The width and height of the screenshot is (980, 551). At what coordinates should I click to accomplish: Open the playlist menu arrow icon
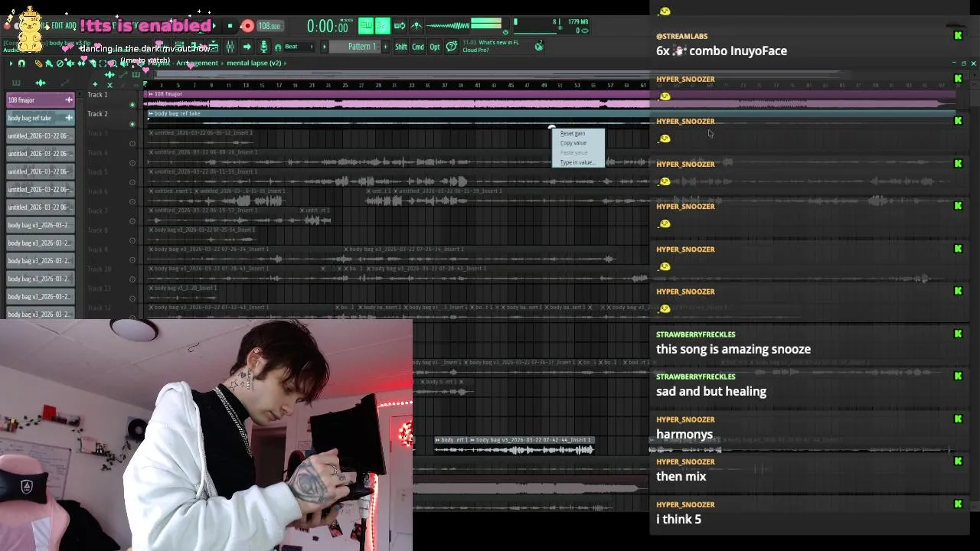[11, 64]
